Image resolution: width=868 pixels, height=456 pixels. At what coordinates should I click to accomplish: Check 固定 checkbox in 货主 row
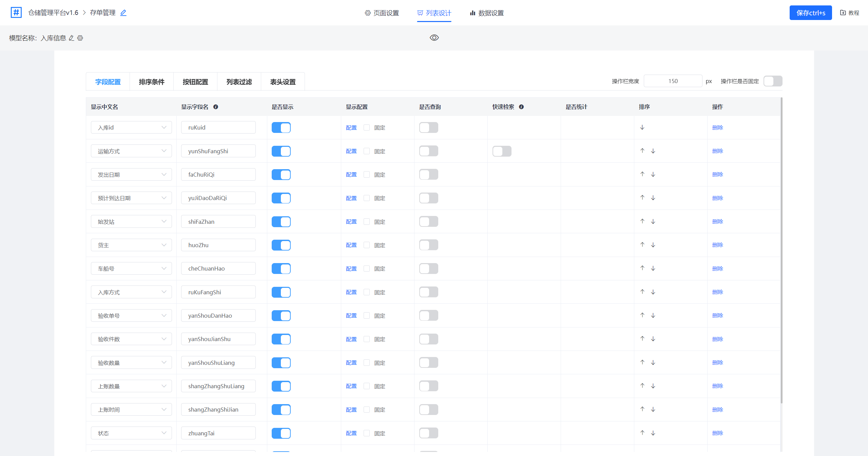(366, 245)
